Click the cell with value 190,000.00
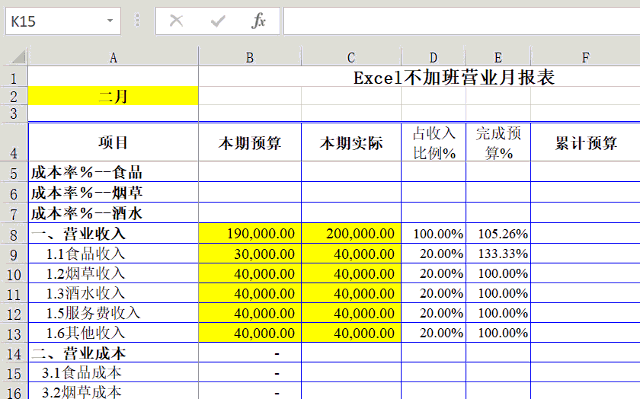 coord(250,234)
